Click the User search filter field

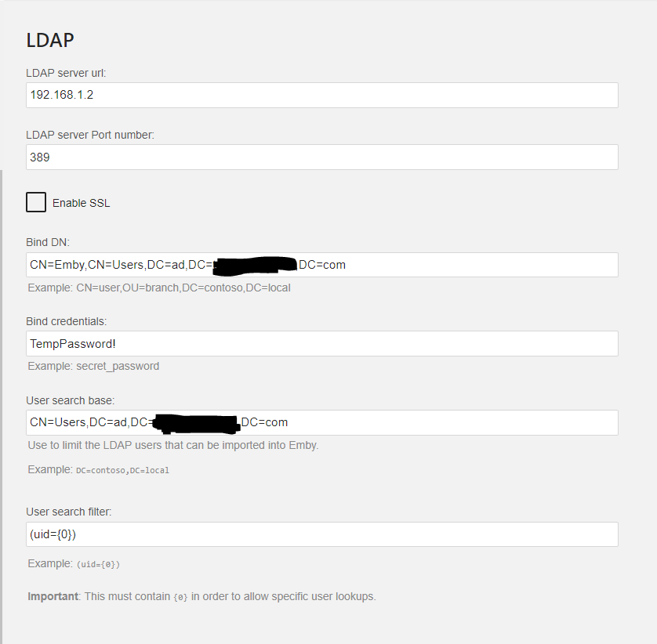(x=321, y=534)
